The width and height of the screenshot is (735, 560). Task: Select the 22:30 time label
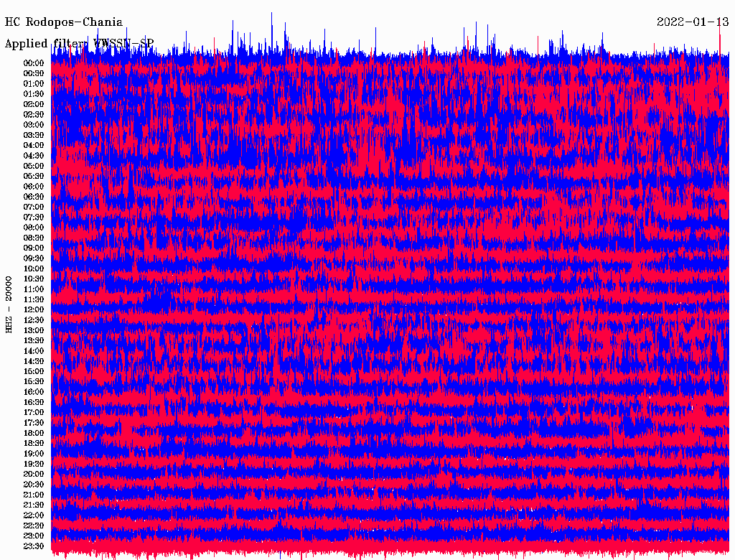coord(34,526)
